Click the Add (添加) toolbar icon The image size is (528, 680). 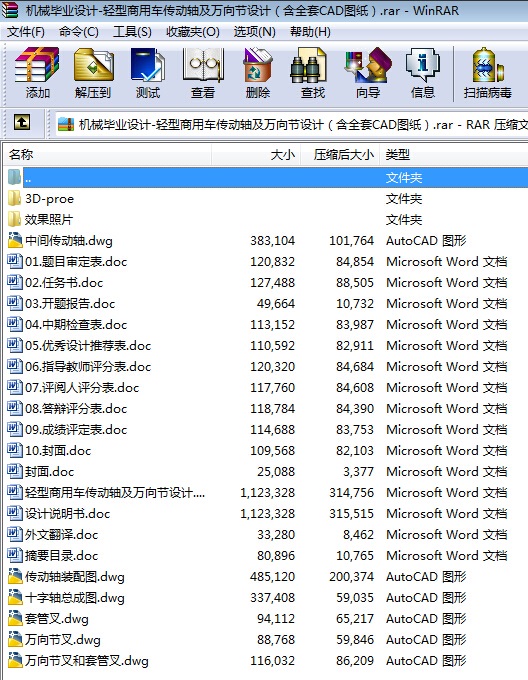pos(37,72)
